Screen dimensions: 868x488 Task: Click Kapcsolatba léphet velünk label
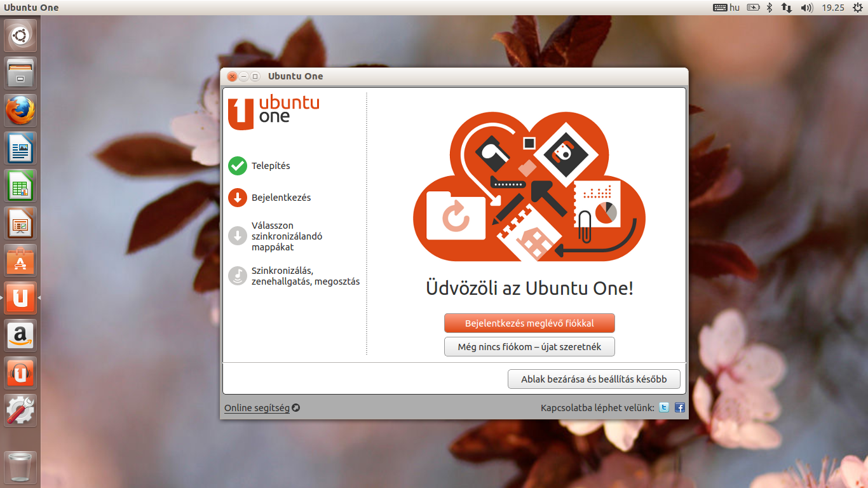coord(597,408)
